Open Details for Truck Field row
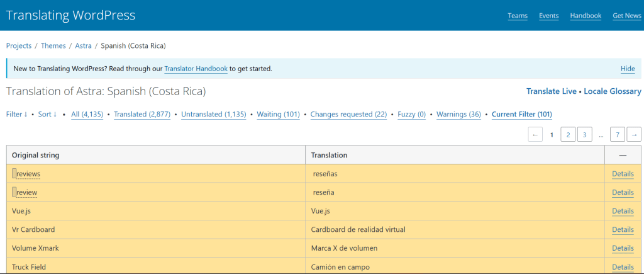This screenshot has height=274, width=644. tap(623, 267)
